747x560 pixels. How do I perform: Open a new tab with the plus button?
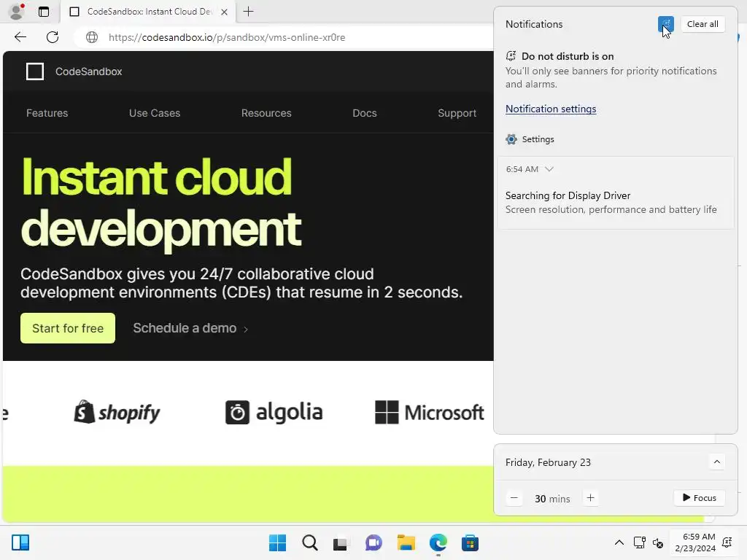(248, 12)
